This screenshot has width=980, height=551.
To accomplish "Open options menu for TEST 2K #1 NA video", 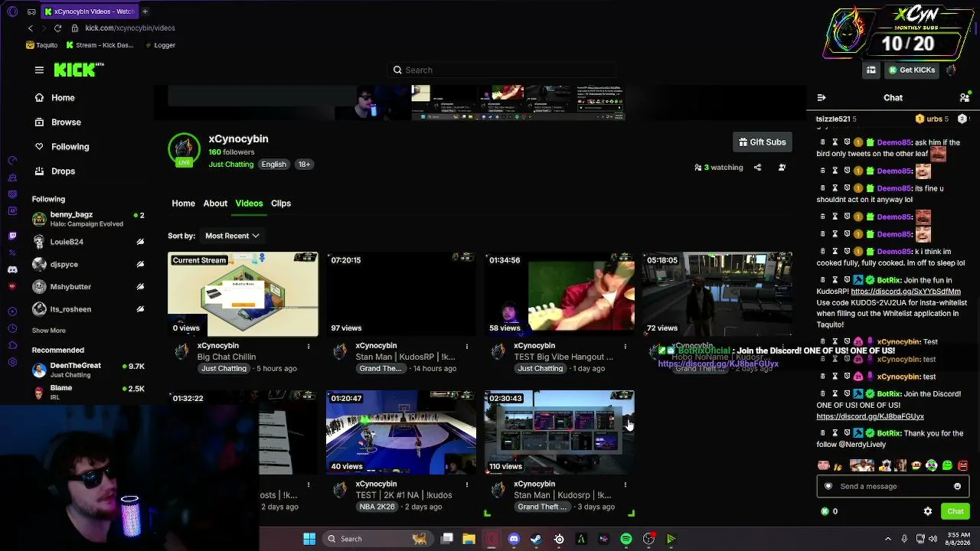I will (x=467, y=485).
